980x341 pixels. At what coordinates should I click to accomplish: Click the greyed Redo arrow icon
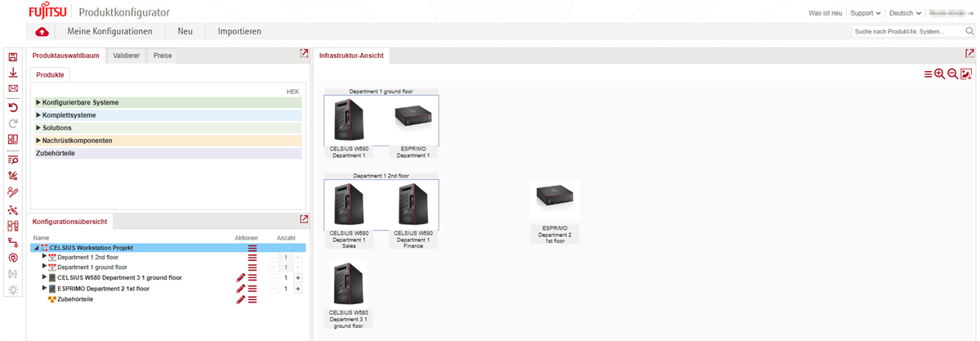point(13,123)
